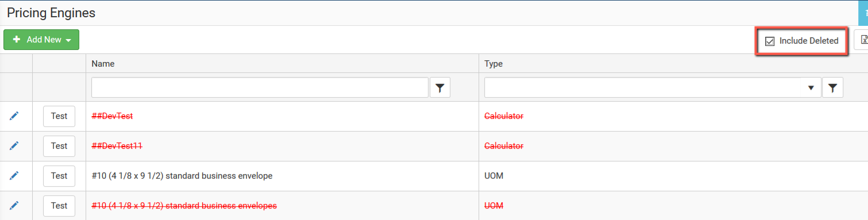The width and height of the screenshot is (868, 220).
Task: Click pencil icon for ##DevTest11 row
Action: coord(14,146)
